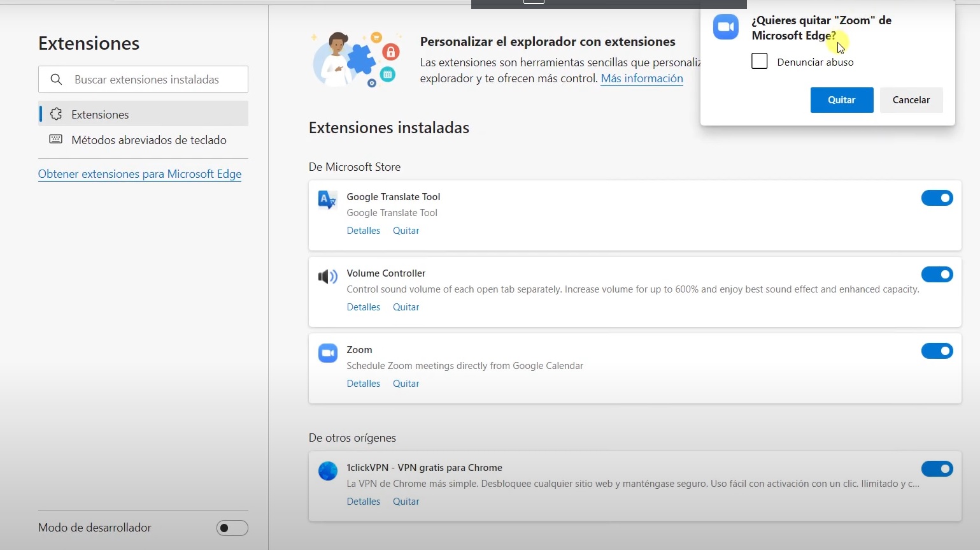Disable the Google Translate Tool toggle
980x550 pixels.
[x=937, y=198]
